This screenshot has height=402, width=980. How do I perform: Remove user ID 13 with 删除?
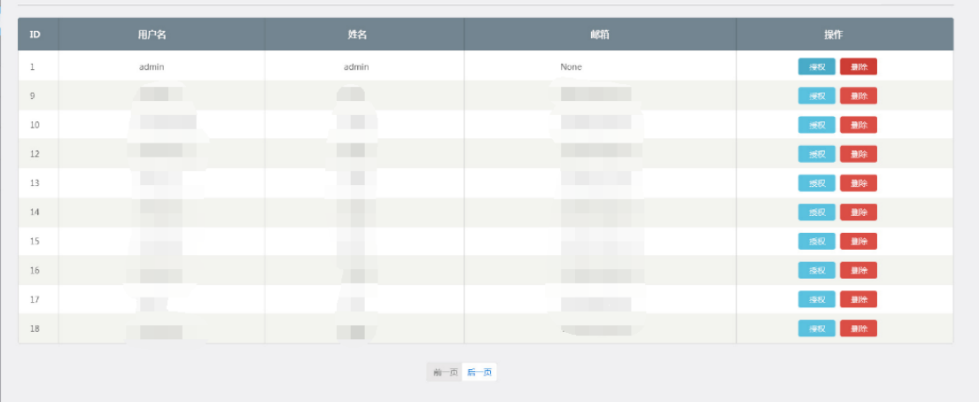click(x=858, y=183)
